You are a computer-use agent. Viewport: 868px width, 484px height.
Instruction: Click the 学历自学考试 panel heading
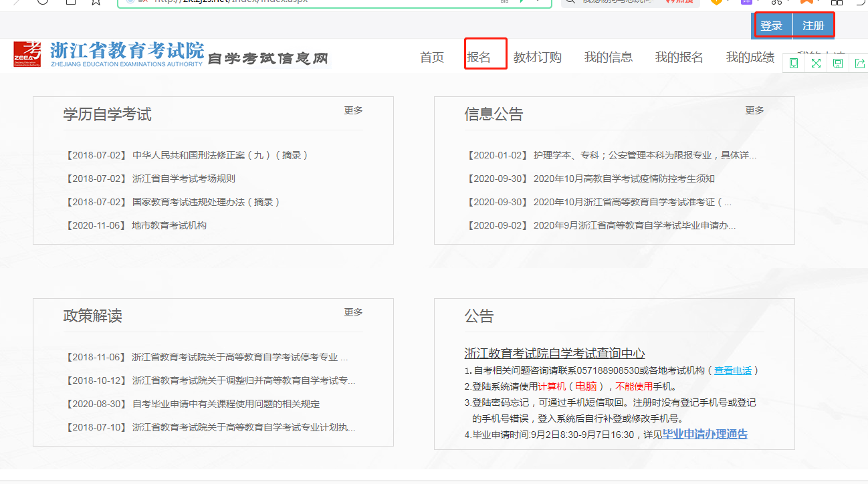[x=107, y=114]
